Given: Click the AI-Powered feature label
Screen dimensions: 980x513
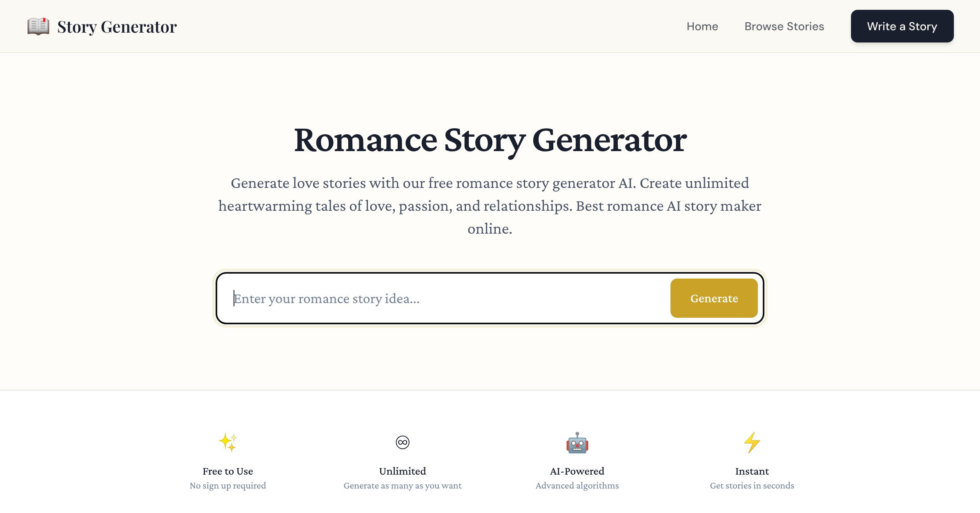Looking at the screenshot, I should click(x=577, y=471).
